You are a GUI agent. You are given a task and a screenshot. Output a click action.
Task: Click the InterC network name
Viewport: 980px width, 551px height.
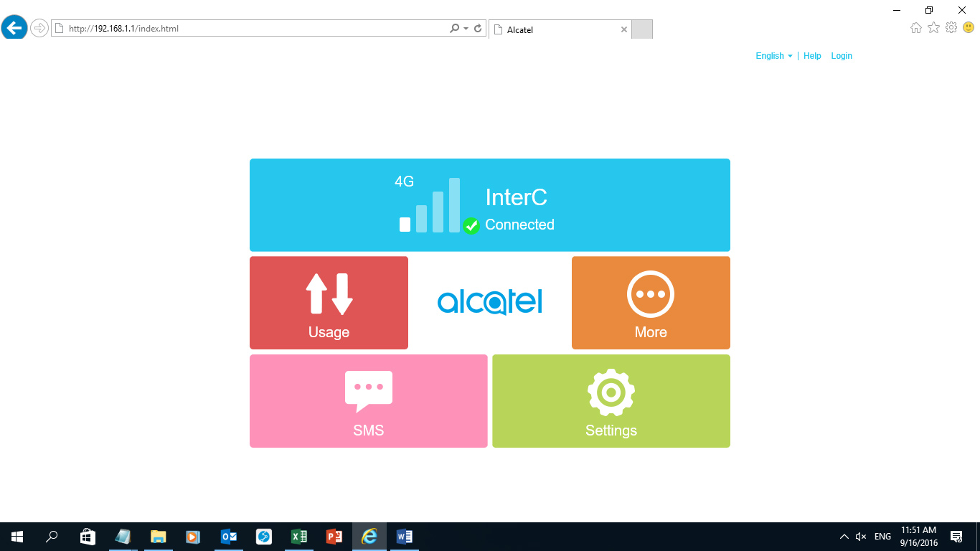(x=517, y=197)
